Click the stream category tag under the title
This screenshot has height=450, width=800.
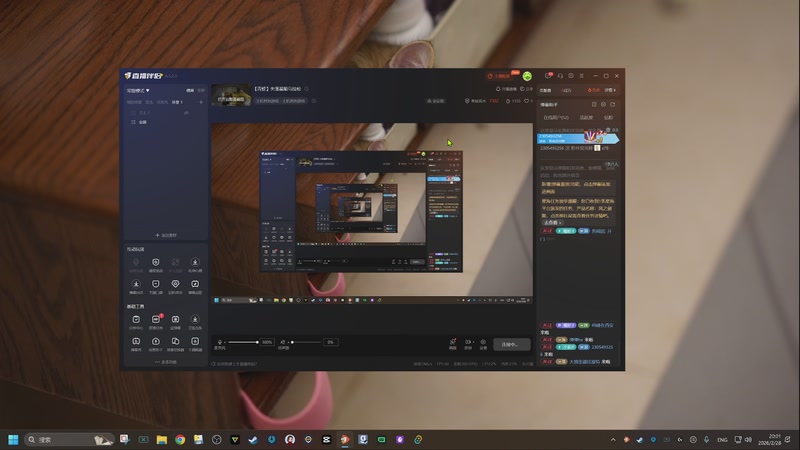(281, 101)
